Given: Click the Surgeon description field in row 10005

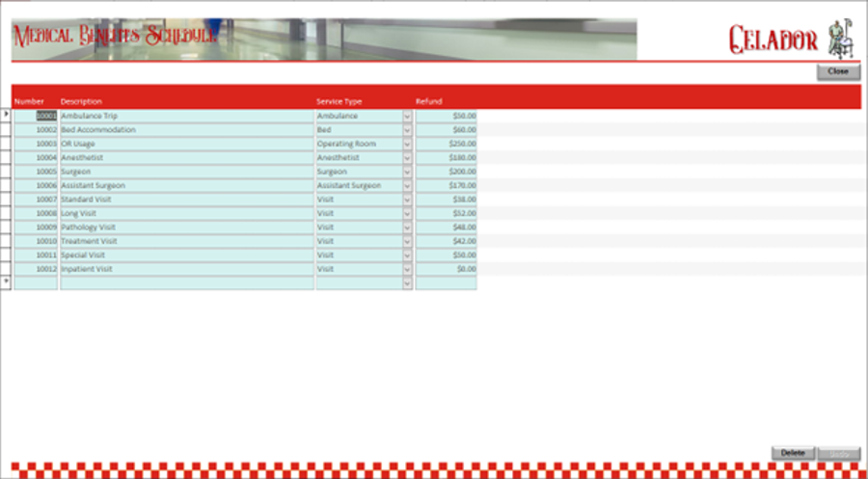Looking at the screenshot, I should [186, 172].
